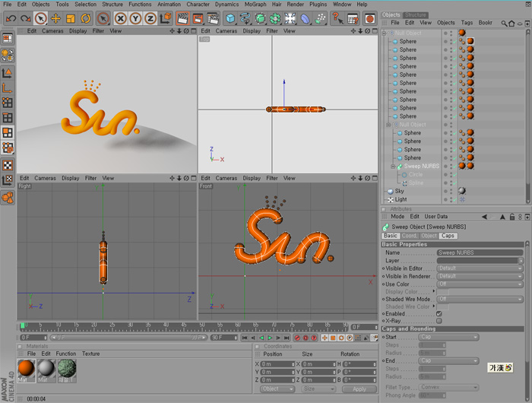This screenshot has height=403, width=532.
Task: Toggle Y axis lock icon
Action: point(135,18)
